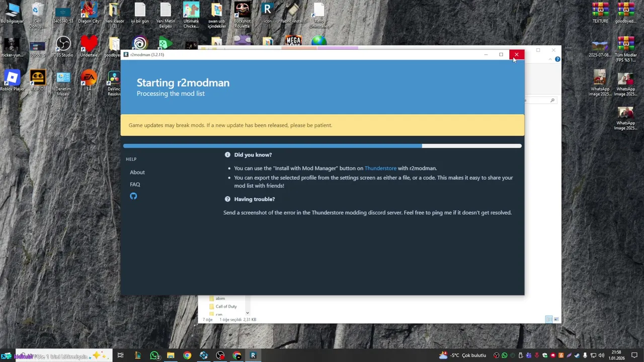
Task: Select the Yeni Metin Belgesi file
Action: [x=166, y=15]
